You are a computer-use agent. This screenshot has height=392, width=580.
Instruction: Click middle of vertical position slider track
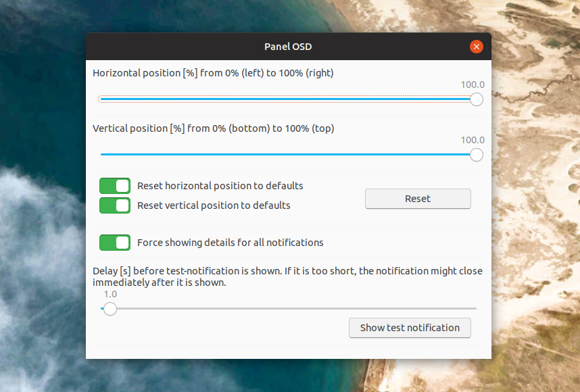288,155
